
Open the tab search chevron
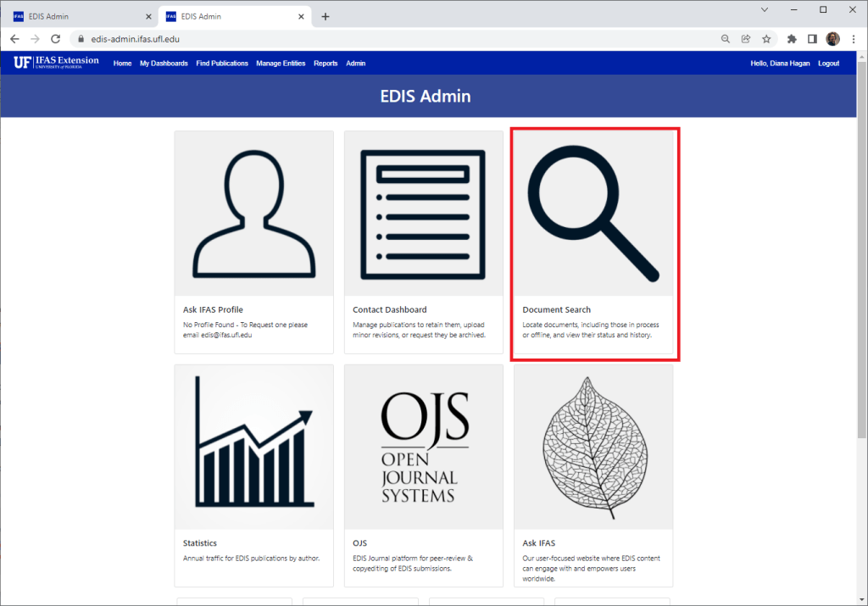click(x=764, y=9)
